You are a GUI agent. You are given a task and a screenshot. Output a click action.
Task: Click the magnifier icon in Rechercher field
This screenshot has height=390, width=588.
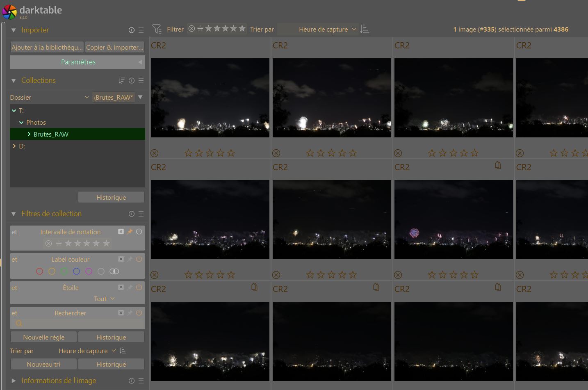[19, 324]
